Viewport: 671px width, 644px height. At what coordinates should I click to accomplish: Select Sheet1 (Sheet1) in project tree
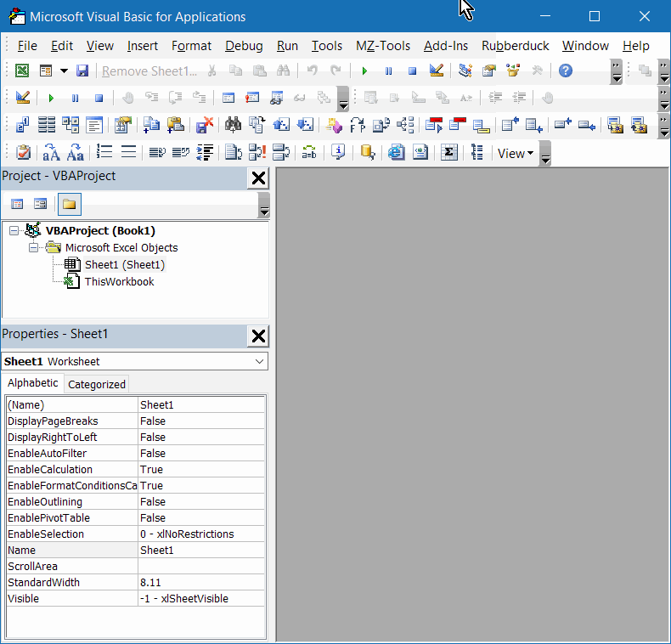[125, 265]
